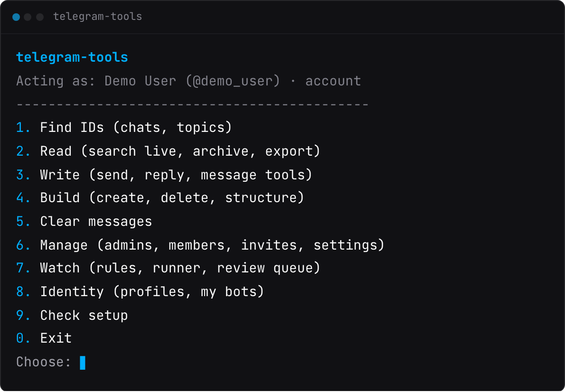Screen dimensions: 565x392
Task: Choose '3. Write (send, reply, message tools)'
Action: (x=164, y=175)
